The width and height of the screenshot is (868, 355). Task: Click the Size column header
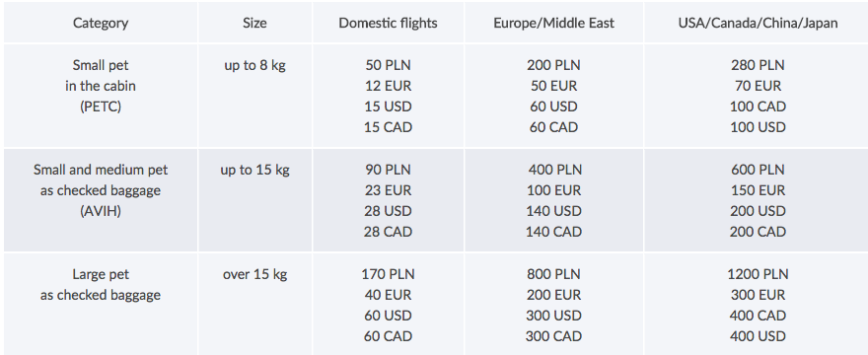[254, 24]
